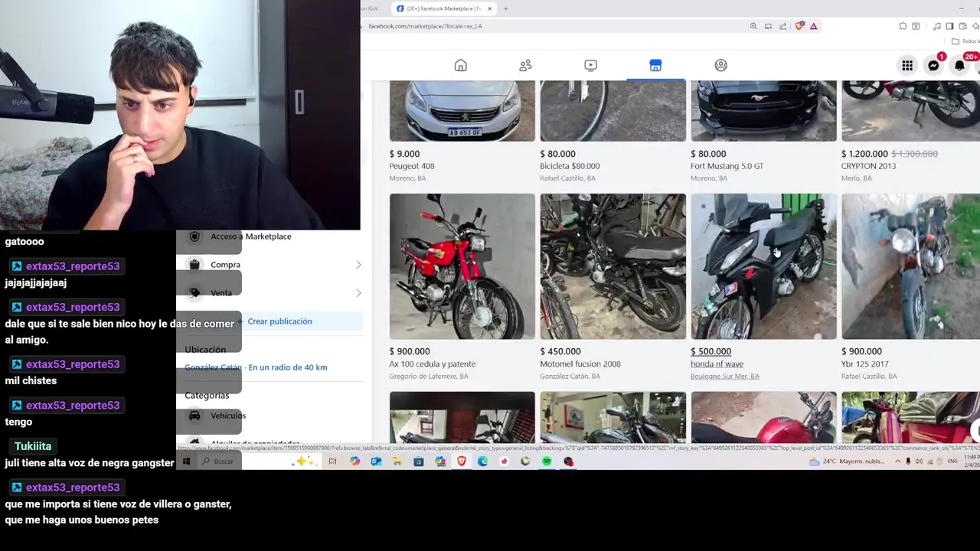Expand the Venta menu chevron
This screenshot has width=980, height=551.
click(x=358, y=293)
